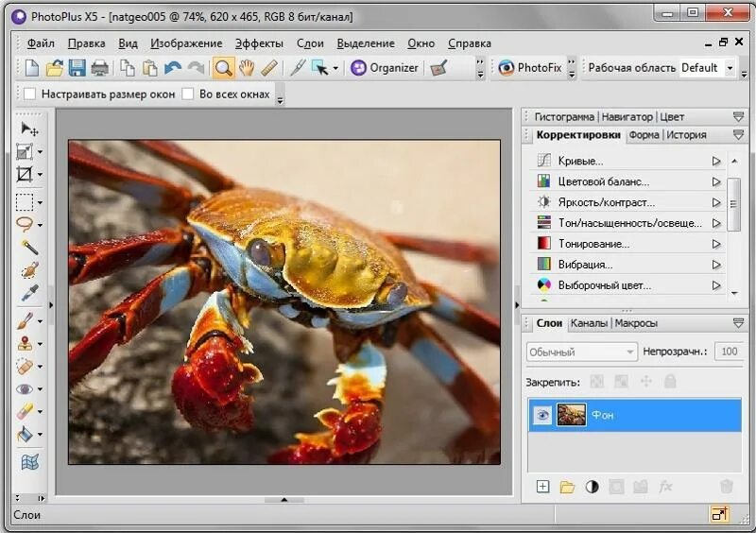Click the Непрозрачн. opacity value field
The image size is (756, 533).
tap(729, 352)
